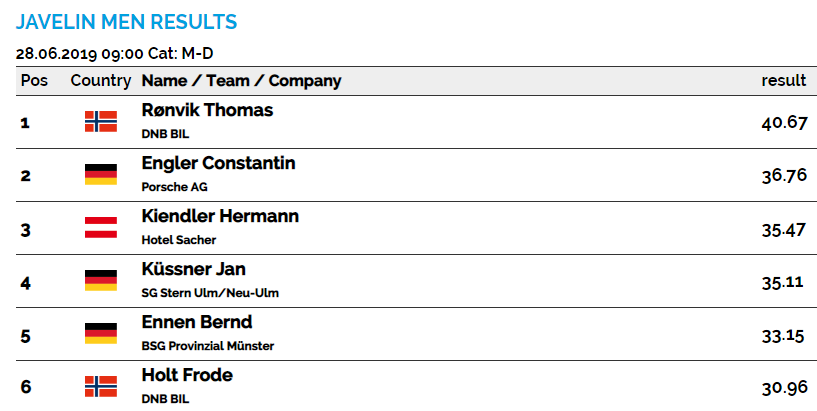Image resolution: width=817 pixels, height=411 pixels.
Task: Click the result column header
Action: pos(784,81)
